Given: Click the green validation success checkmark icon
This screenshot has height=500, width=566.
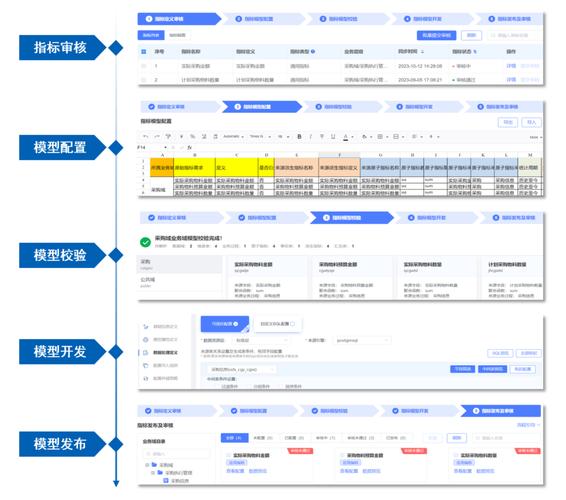Looking at the screenshot, I should click(x=145, y=242).
